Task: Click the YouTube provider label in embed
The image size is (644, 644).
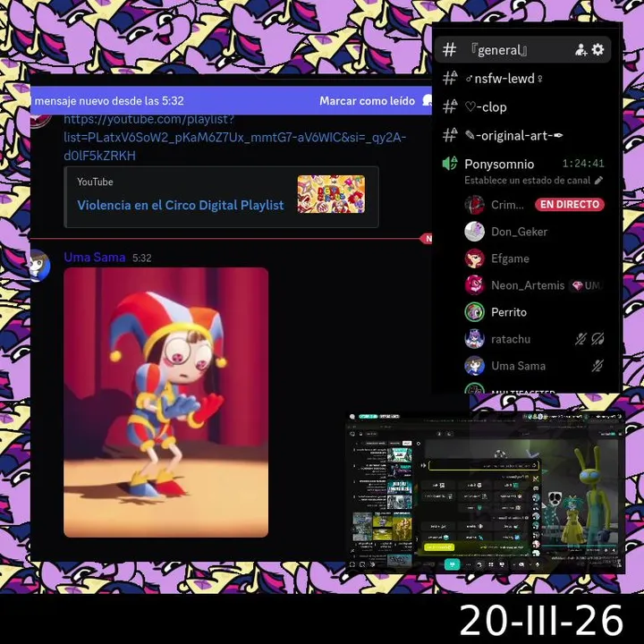Action: (x=95, y=182)
